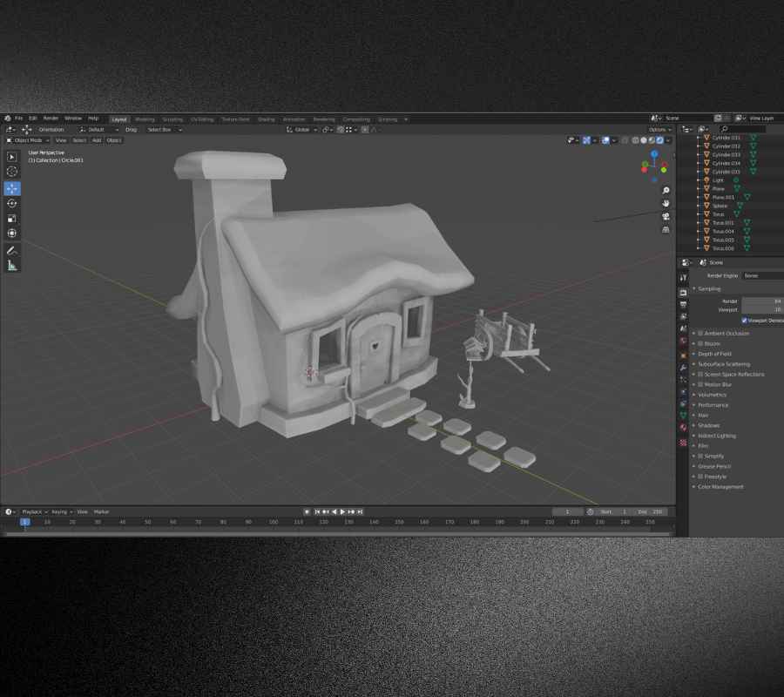This screenshot has height=697, width=784.
Task: Enable the Bloom checkbox
Action: click(700, 343)
